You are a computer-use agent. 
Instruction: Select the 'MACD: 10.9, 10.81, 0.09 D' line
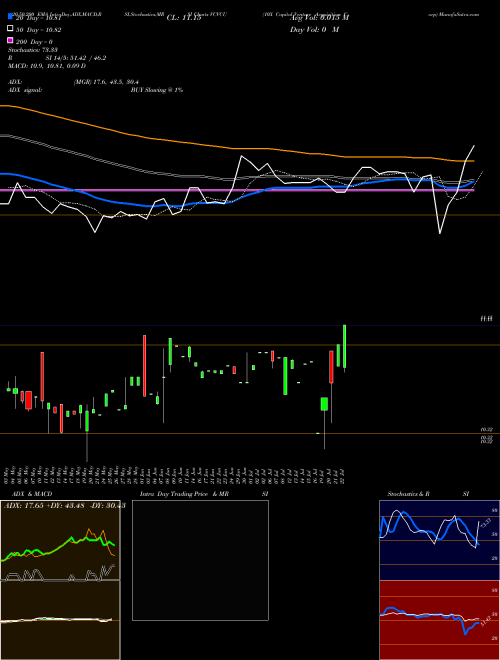(x=47, y=66)
